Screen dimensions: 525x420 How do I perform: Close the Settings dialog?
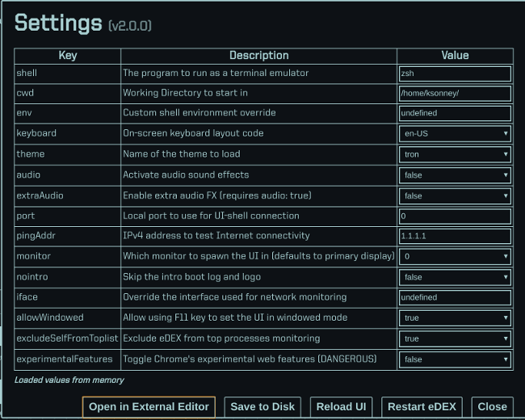[x=492, y=406]
